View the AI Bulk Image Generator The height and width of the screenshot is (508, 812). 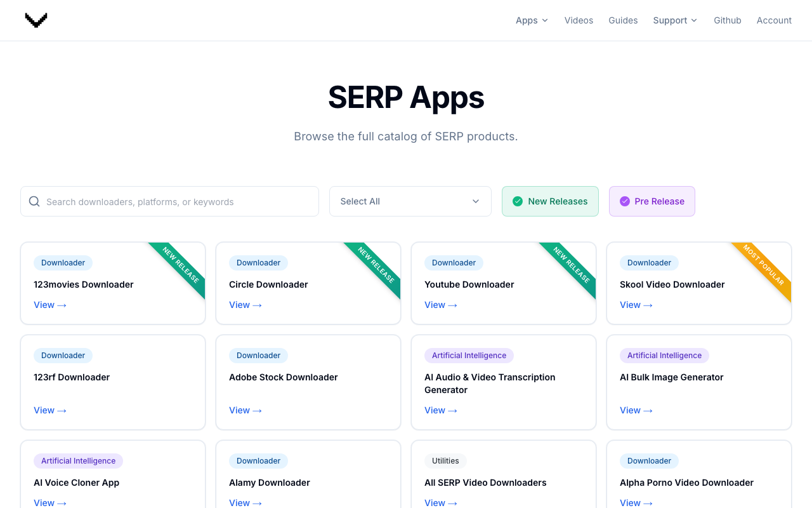point(636,410)
